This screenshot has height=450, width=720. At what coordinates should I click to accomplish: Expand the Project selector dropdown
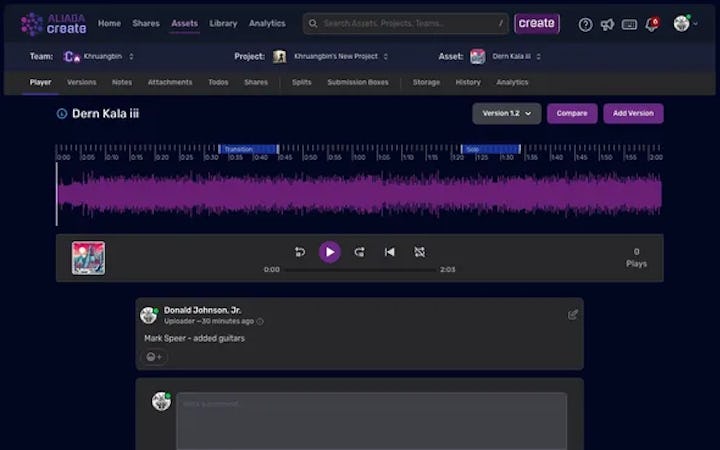point(386,56)
